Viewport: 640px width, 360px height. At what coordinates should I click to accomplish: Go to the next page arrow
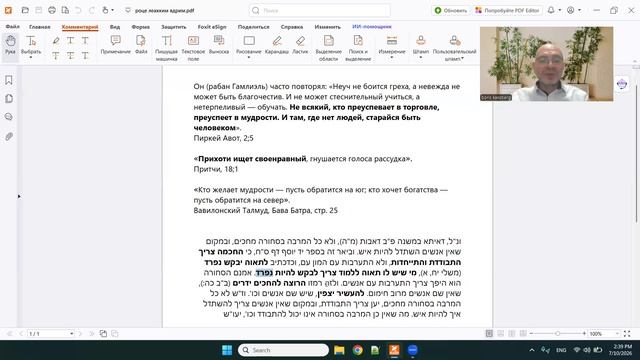(80, 333)
